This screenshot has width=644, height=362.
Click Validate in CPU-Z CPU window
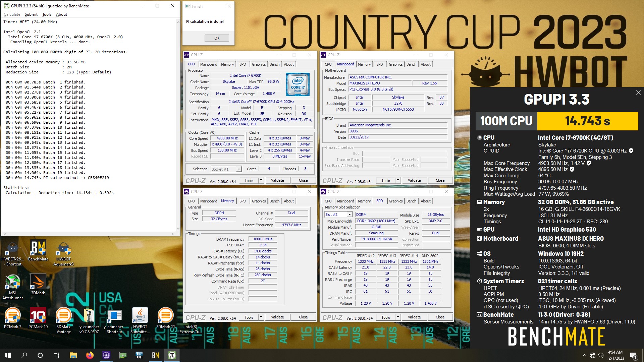(x=277, y=180)
